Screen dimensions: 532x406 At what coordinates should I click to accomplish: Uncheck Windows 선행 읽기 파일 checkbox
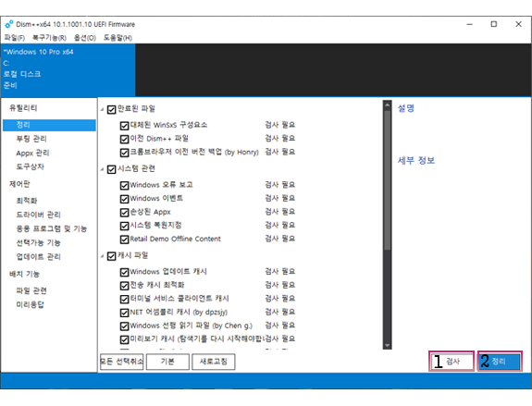tap(124, 326)
